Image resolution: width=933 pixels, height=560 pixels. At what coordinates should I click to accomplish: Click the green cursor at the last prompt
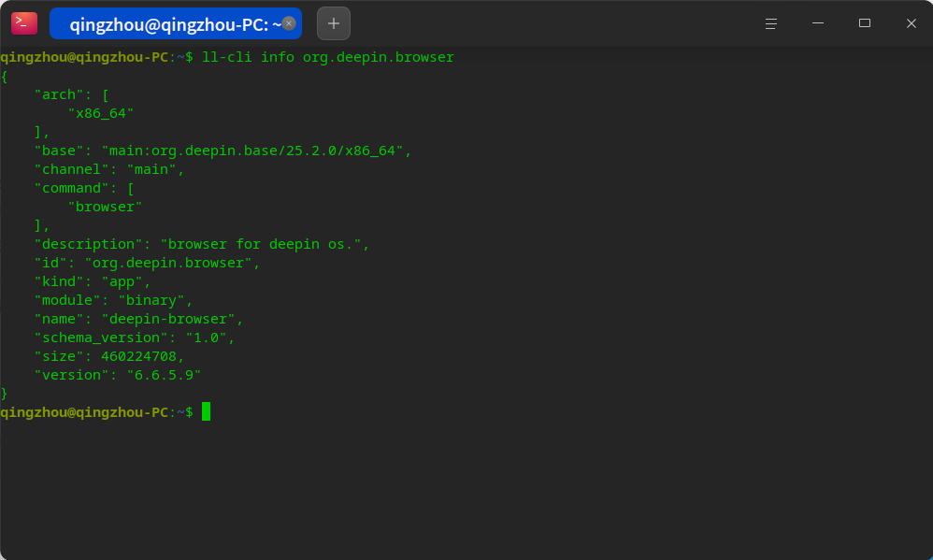[206, 411]
